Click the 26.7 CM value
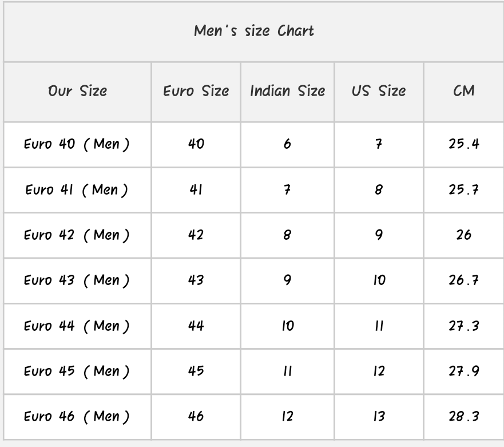 pos(463,280)
